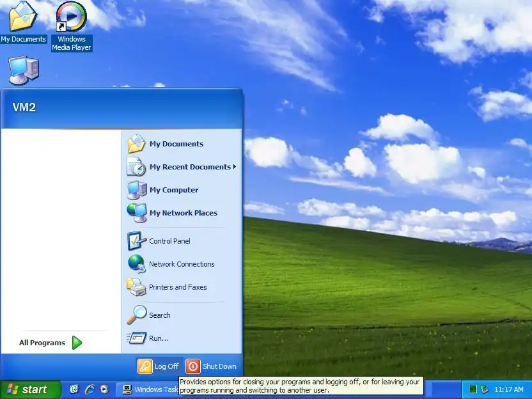Expand the My Recent Documents submenu arrow
Image resolution: width=532 pixels, height=399 pixels.
[235, 167]
